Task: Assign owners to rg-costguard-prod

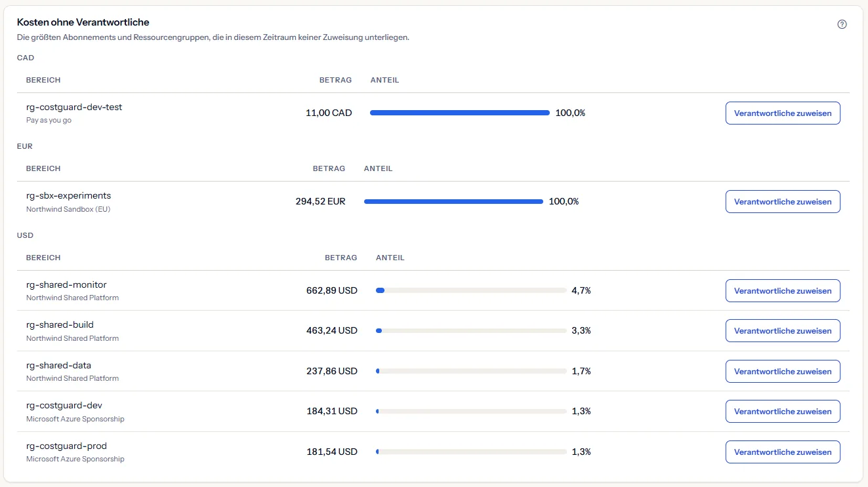Action: coord(783,452)
